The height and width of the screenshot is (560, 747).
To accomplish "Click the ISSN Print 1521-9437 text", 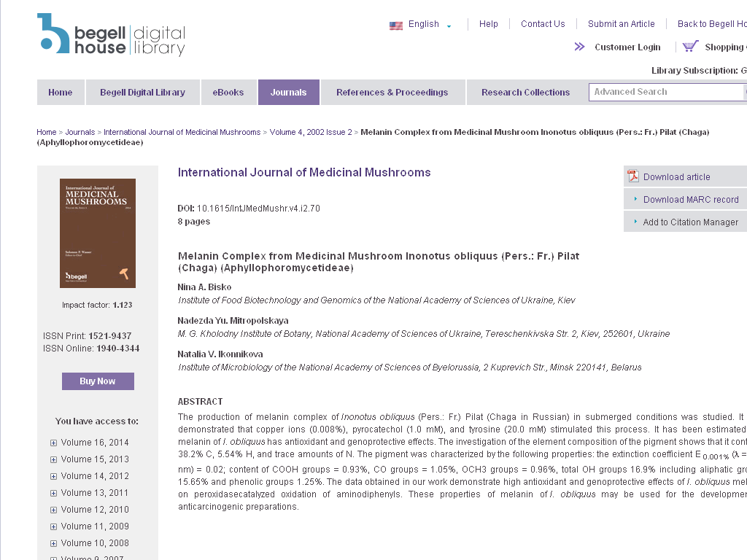I will pos(88,335).
